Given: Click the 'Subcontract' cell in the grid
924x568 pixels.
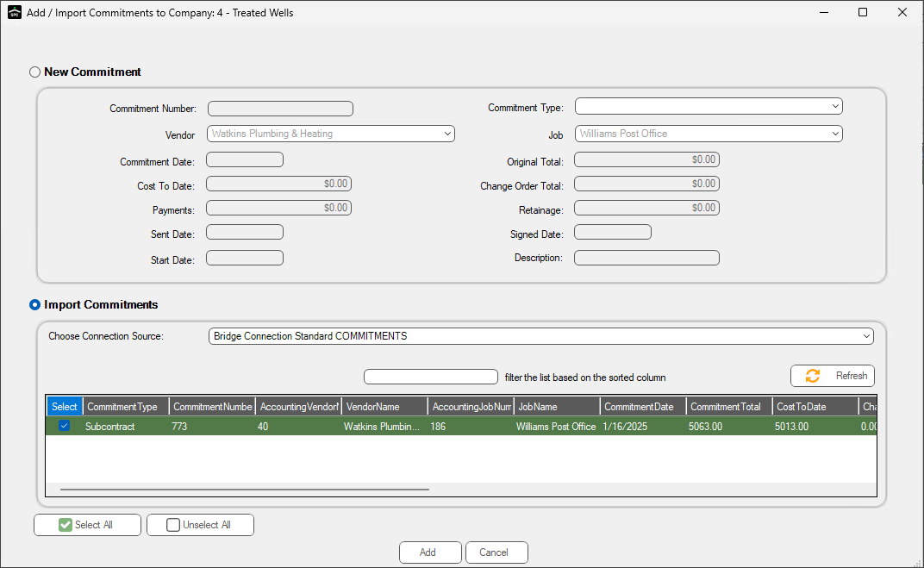Looking at the screenshot, I should [x=126, y=426].
